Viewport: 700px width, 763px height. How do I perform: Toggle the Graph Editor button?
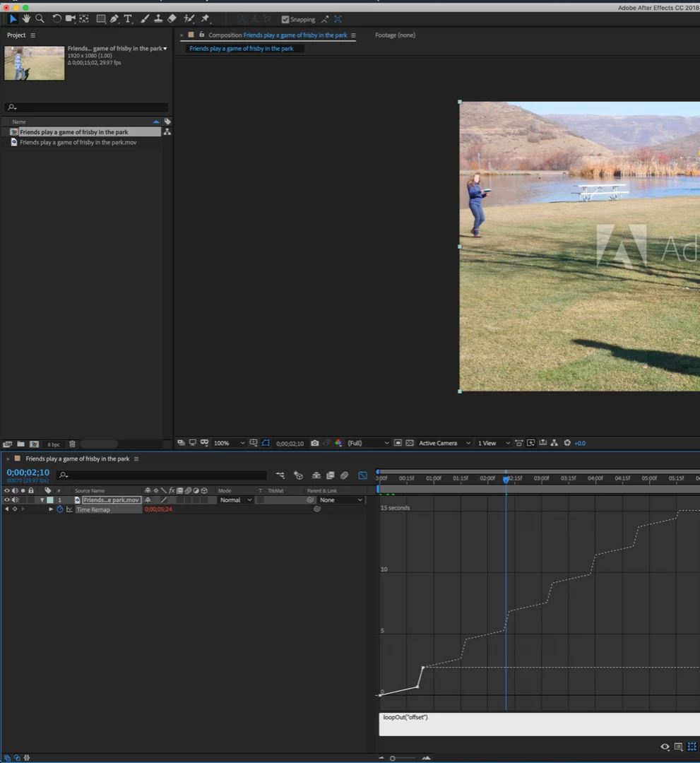point(362,475)
